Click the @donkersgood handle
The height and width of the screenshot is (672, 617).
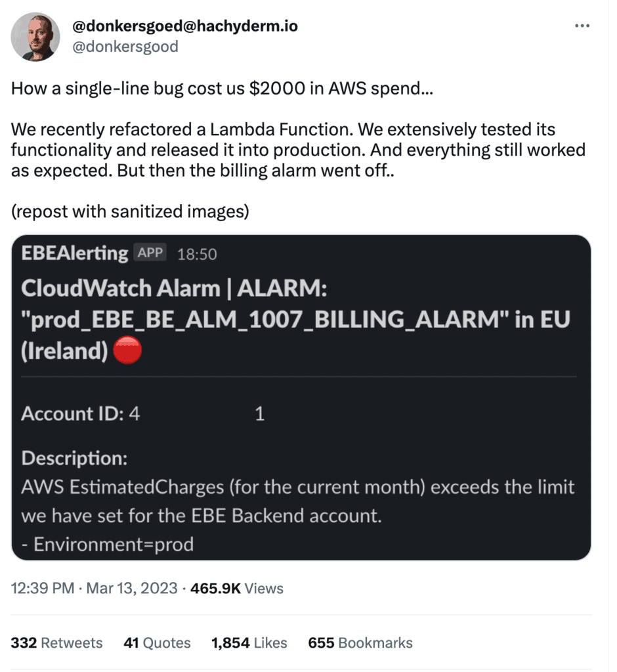[x=125, y=47]
